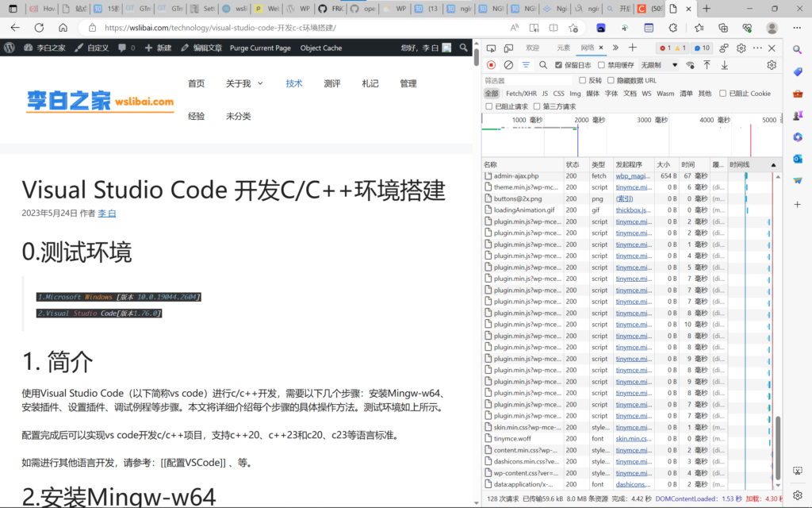The height and width of the screenshot is (508, 812).
Task: Enable the 禁用缓存 checkbox
Action: tap(602, 65)
